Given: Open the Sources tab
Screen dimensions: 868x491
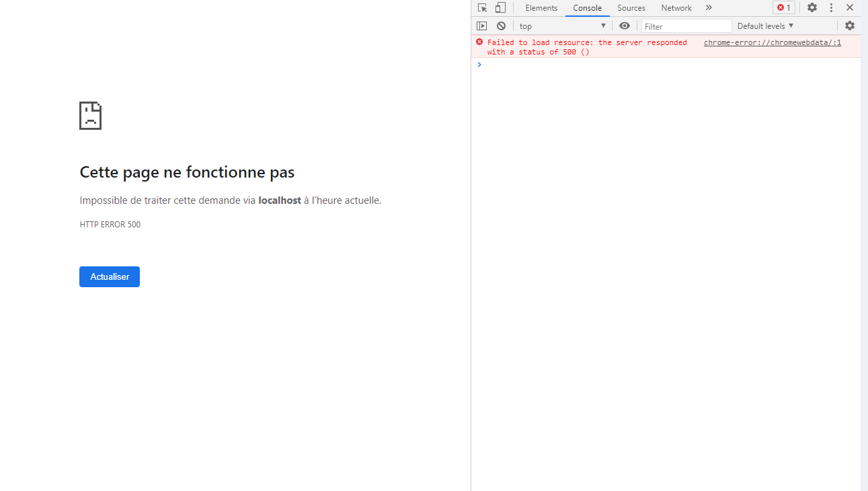Looking at the screenshot, I should click(x=631, y=8).
